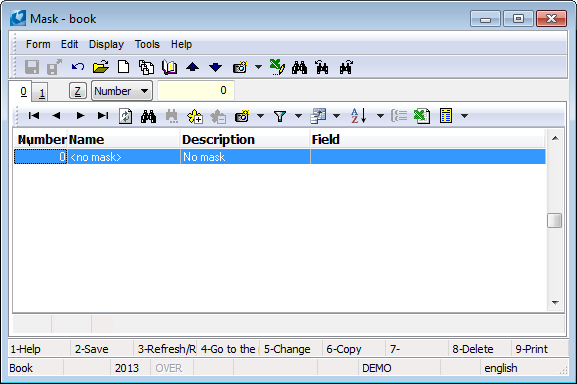This screenshot has height=384, width=577.
Task: Create new record with blank page icon
Action: pyautogui.click(x=123, y=67)
